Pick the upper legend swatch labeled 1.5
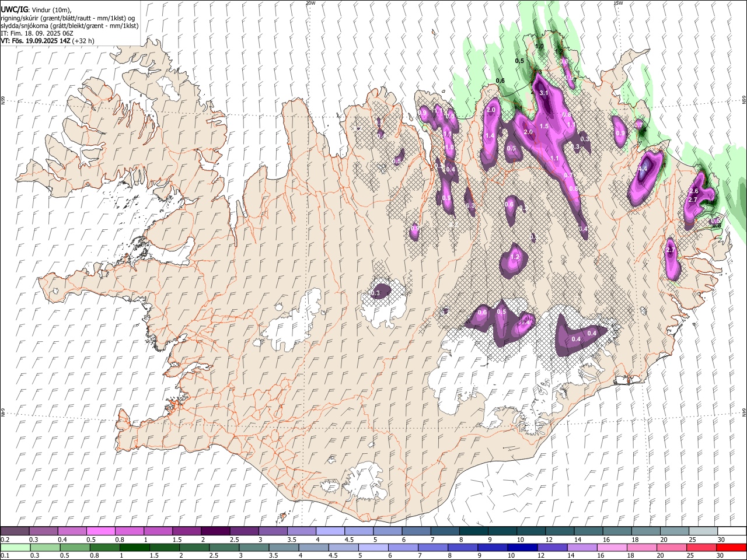Viewport: 747px width, 560px height. [186, 531]
